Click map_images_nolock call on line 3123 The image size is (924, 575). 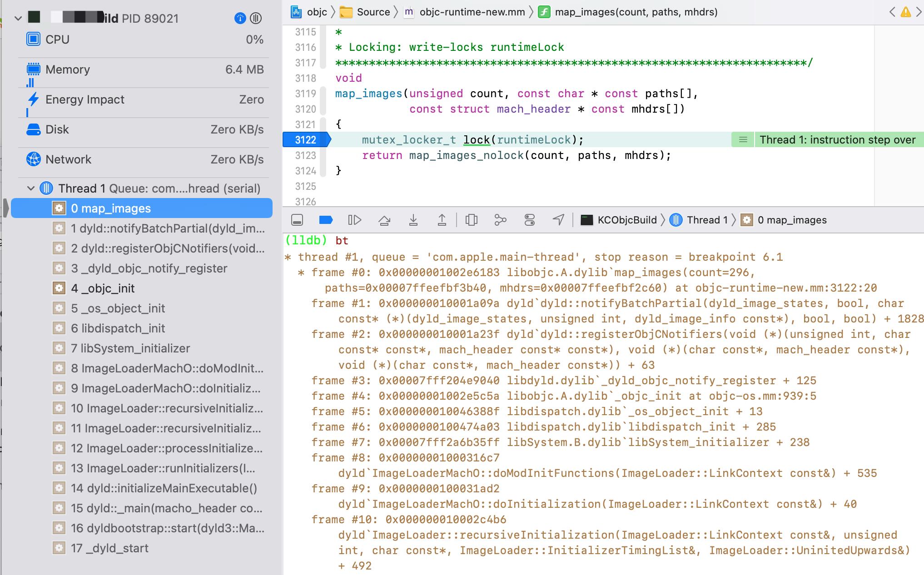(x=467, y=155)
